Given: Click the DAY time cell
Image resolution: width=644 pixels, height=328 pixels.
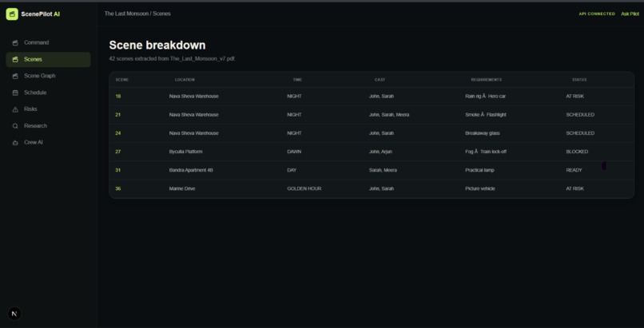Looking at the screenshot, I should [x=292, y=170].
